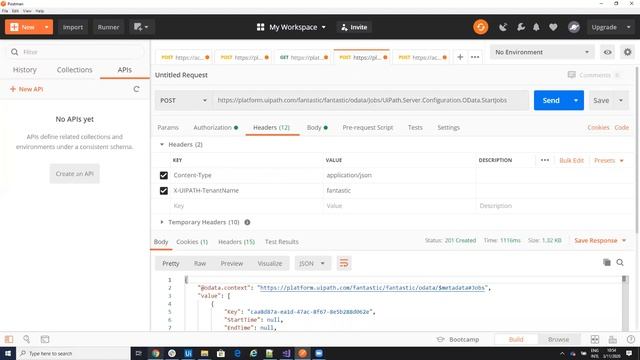Open File Explorer from the taskbar
The height and width of the screenshot is (360, 640).
[x=204, y=353]
